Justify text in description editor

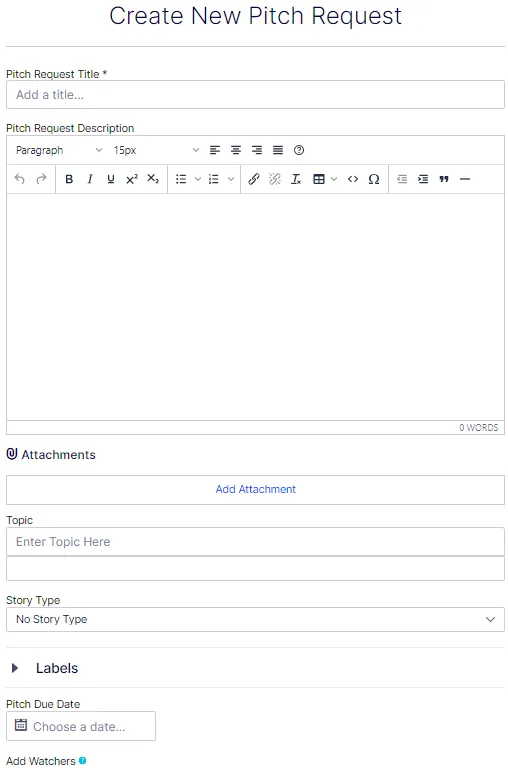click(x=278, y=150)
